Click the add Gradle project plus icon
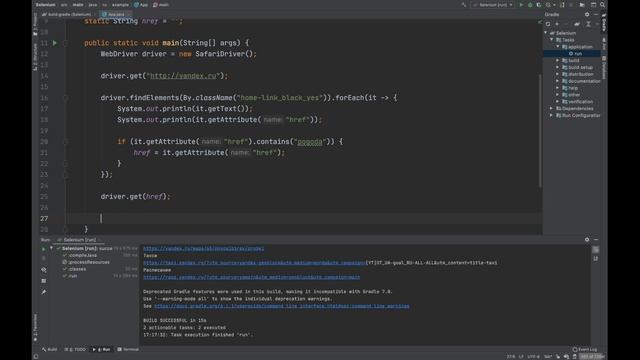The image size is (640, 360). (557, 24)
